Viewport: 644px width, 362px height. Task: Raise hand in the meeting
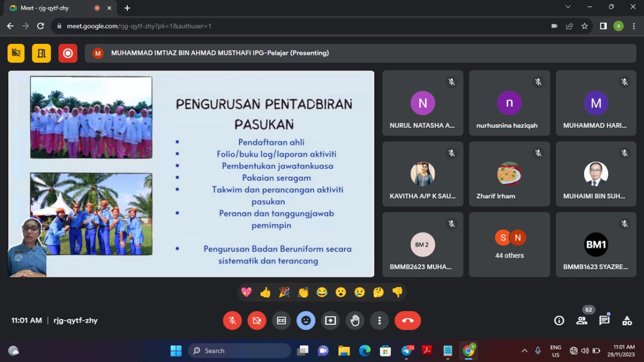coord(355,320)
